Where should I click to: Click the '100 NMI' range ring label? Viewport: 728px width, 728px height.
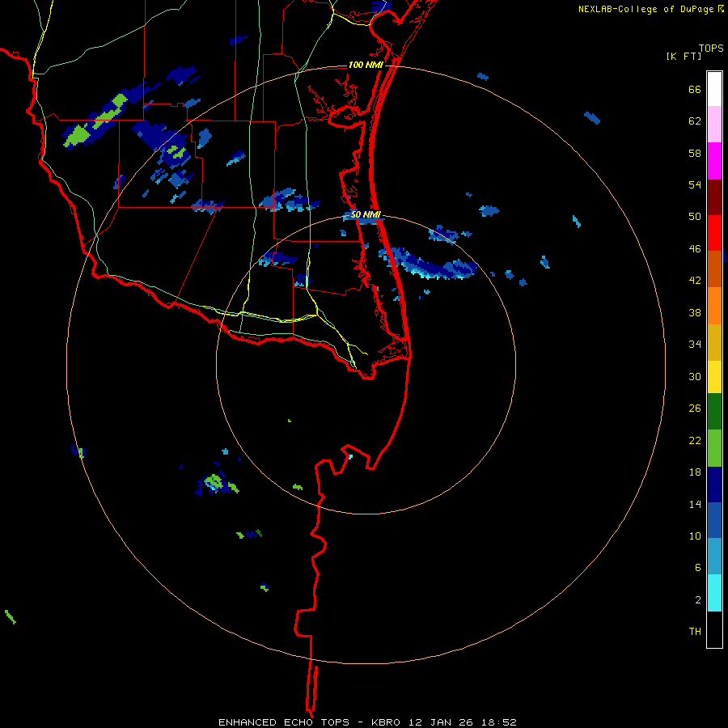[366, 65]
